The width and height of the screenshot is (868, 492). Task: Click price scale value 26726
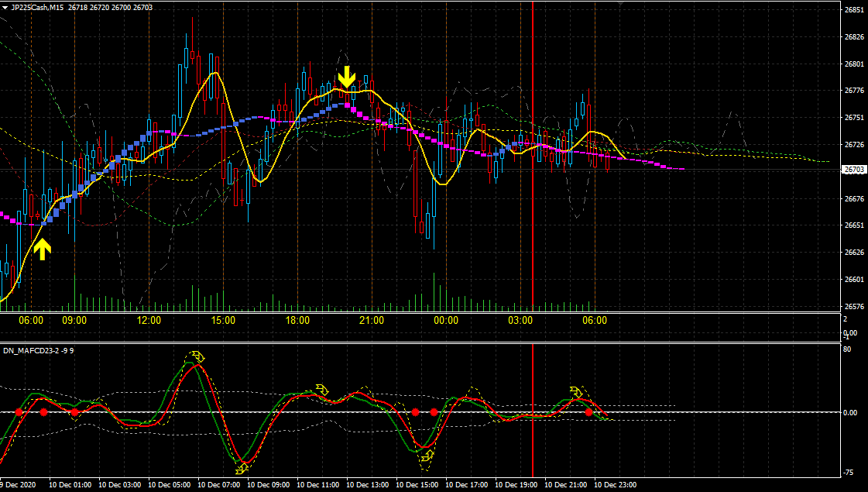(x=854, y=145)
